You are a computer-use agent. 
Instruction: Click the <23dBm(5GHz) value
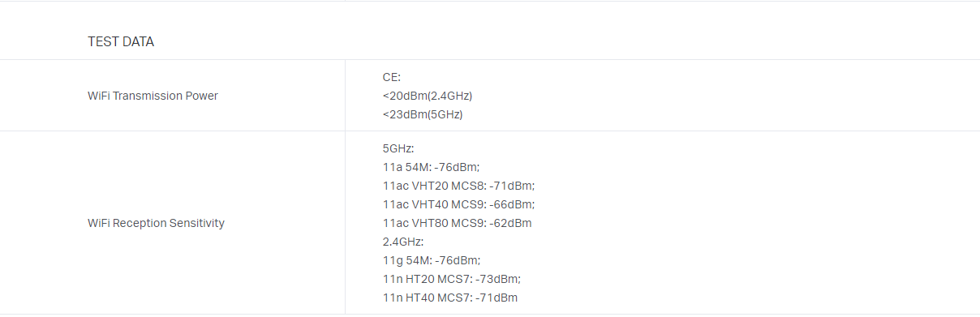point(423,114)
